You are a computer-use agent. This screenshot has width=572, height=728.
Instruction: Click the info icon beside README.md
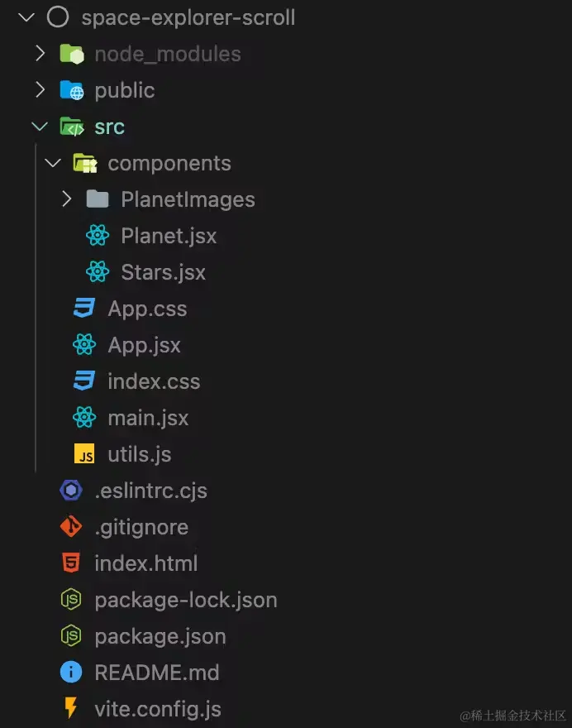tap(71, 672)
